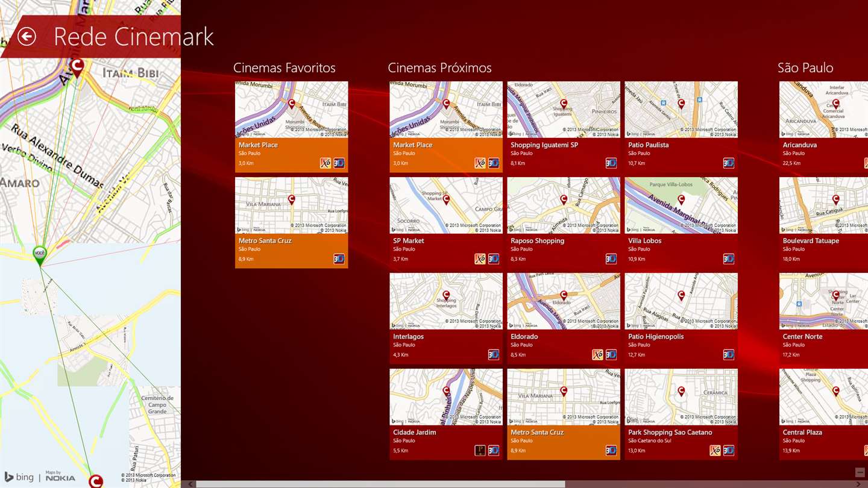Click green 'você' location pin on large map
Viewport: 868px width, 488px height.
40,255
